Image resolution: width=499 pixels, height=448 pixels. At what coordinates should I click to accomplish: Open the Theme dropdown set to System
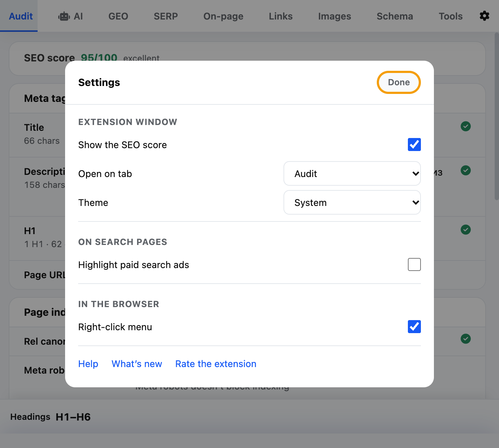(x=352, y=202)
